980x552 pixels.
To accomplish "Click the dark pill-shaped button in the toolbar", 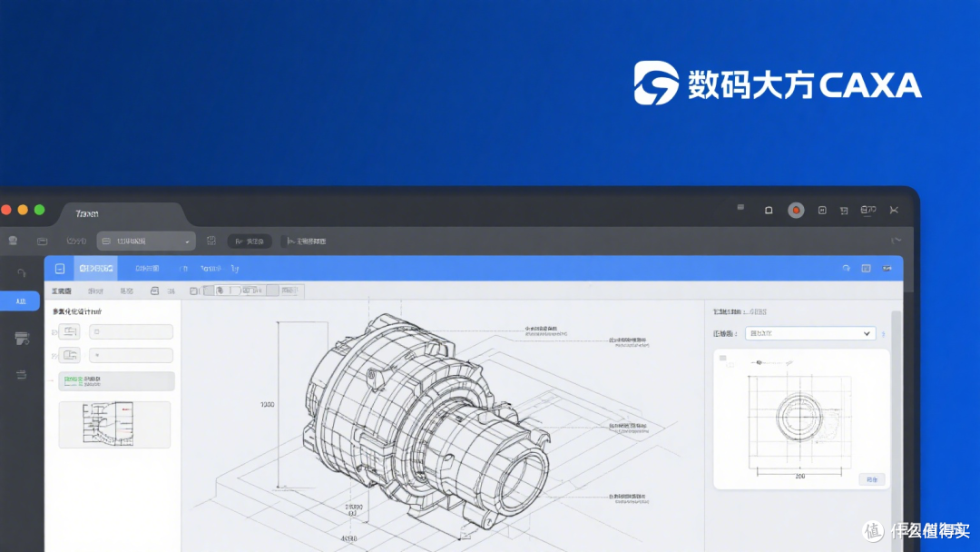I will [x=250, y=241].
